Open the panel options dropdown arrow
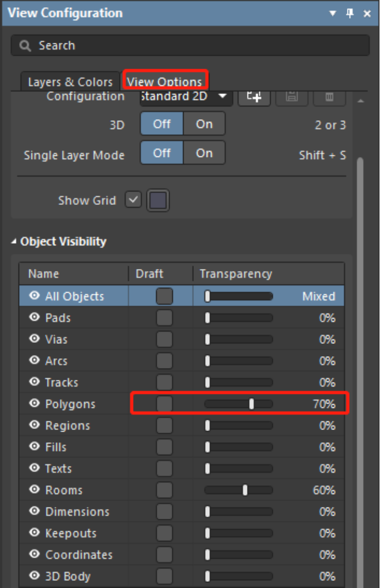The height and width of the screenshot is (588, 380). pyautogui.click(x=333, y=13)
